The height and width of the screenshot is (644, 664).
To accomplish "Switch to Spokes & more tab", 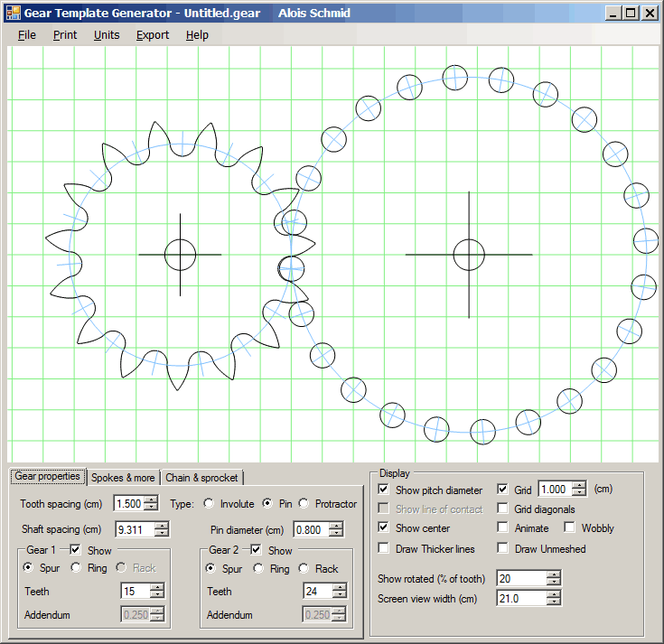I will [x=123, y=478].
